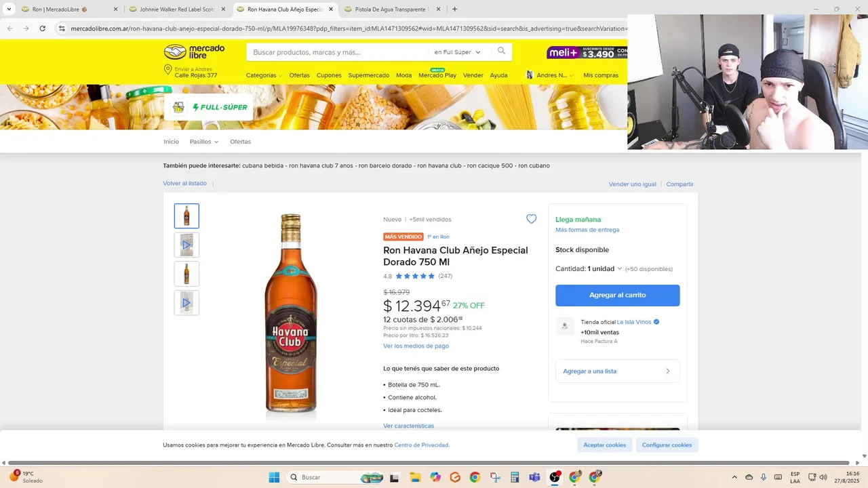Click the volume icon in system tray

click(x=823, y=477)
